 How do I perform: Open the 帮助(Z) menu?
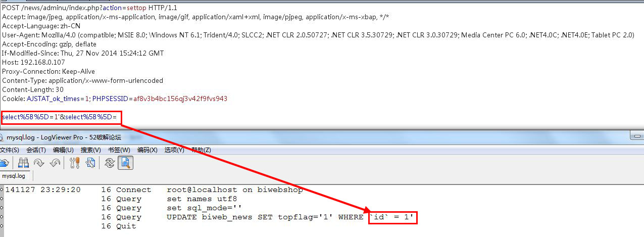pos(201,150)
